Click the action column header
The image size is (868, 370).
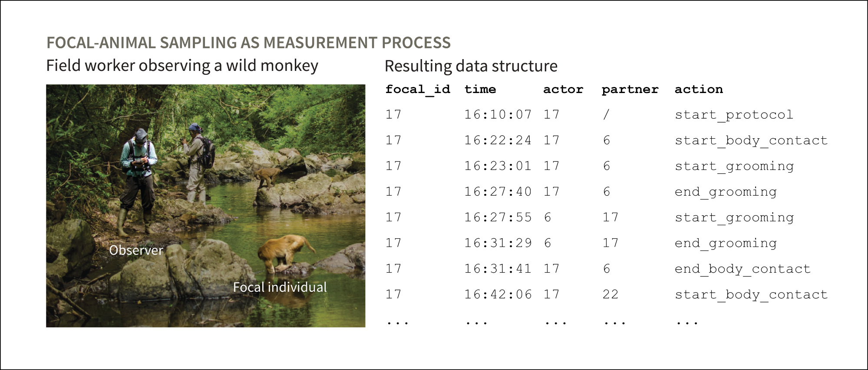point(698,90)
